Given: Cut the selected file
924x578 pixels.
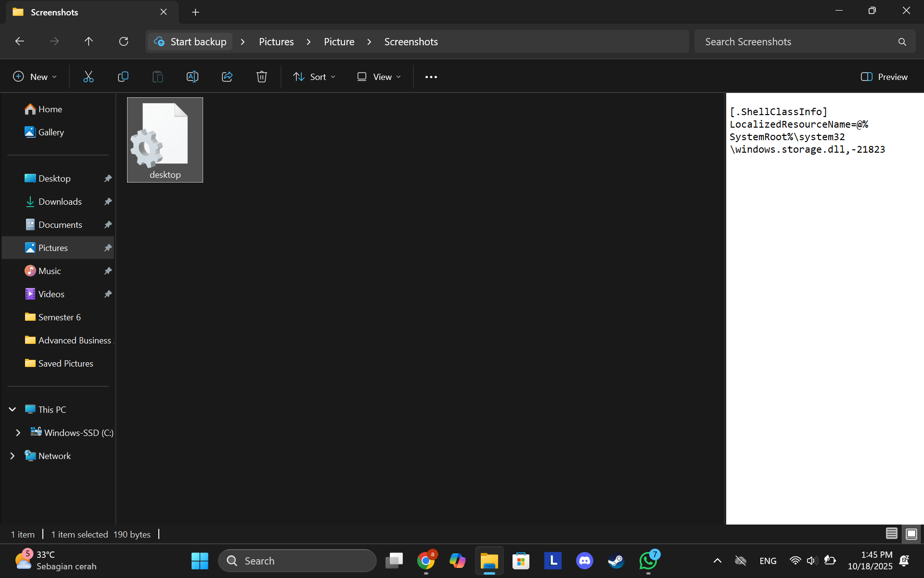Looking at the screenshot, I should tap(88, 77).
